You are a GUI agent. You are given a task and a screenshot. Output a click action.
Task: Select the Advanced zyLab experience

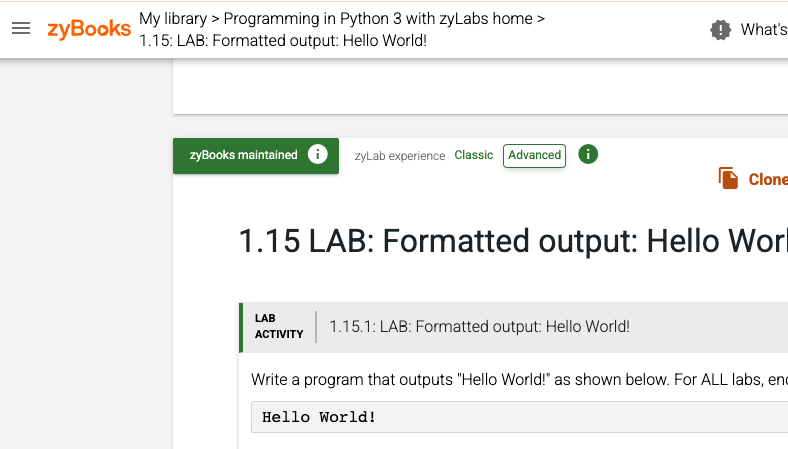pyautogui.click(x=534, y=155)
